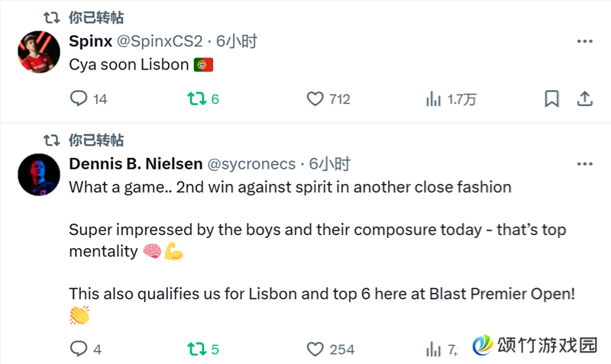Open Dennis's post text about Blast Premier Open
611x364 pixels.
(x=322, y=294)
